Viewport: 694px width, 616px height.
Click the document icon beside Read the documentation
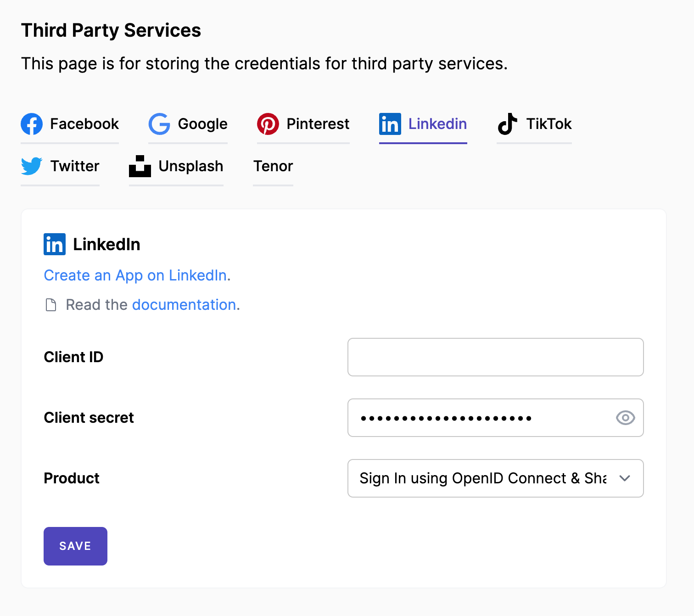[x=51, y=305]
